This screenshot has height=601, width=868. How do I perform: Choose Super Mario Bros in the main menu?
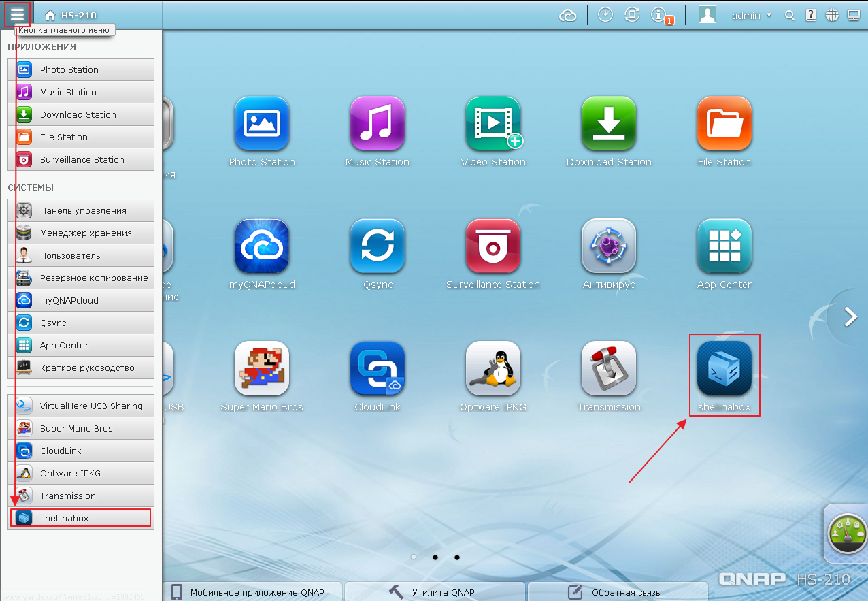point(81,428)
